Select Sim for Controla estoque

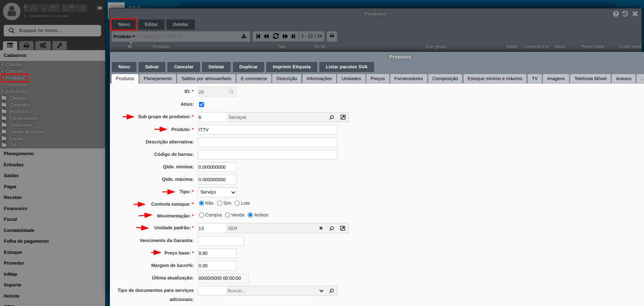coord(220,203)
